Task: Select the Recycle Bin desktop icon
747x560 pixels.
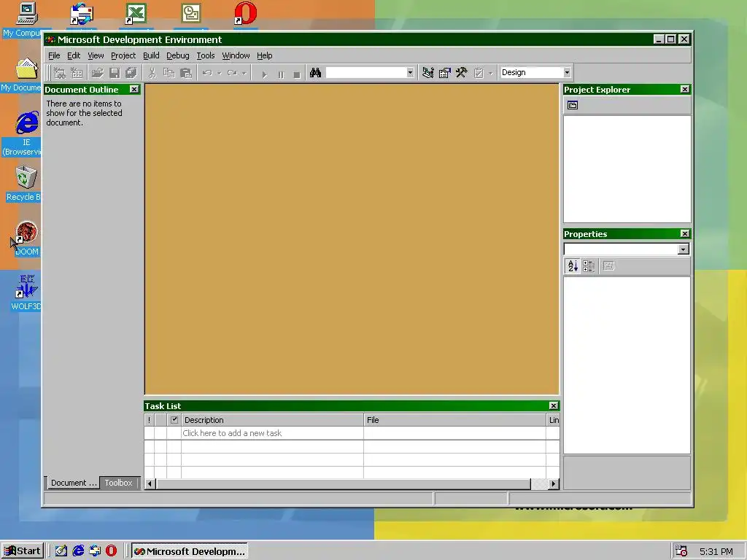Action: coord(24,184)
